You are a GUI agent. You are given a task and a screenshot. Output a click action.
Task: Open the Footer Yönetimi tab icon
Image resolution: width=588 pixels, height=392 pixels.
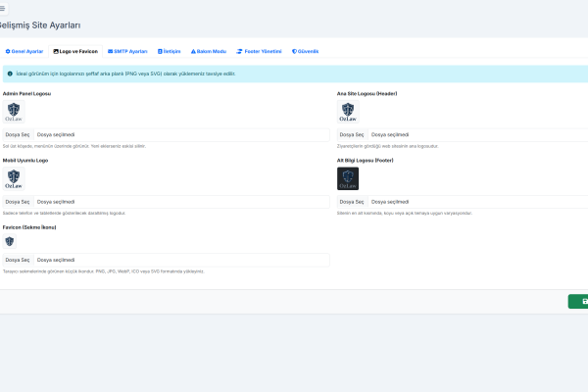pyautogui.click(x=239, y=51)
